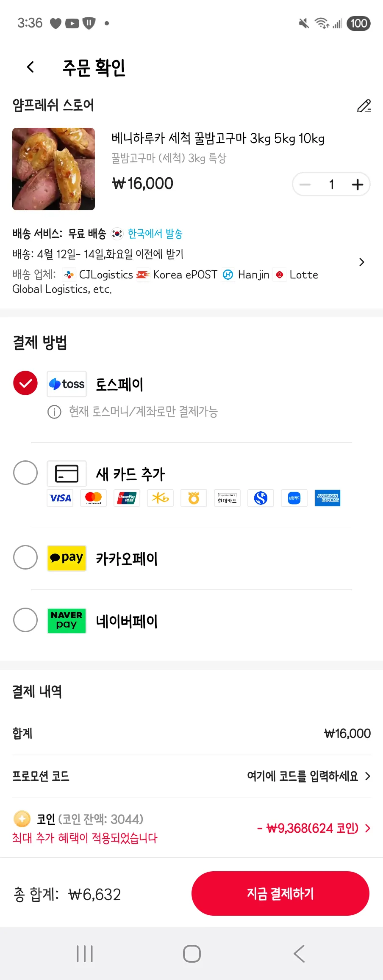This screenshot has width=383, height=980.
Task: Select the 새 카드 추가 radio button
Action: click(x=25, y=473)
